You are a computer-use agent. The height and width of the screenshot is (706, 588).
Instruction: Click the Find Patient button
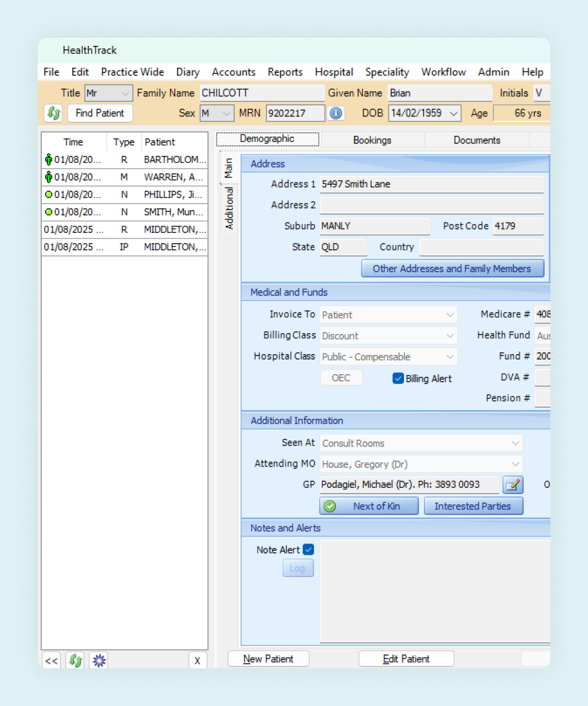coord(100,113)
